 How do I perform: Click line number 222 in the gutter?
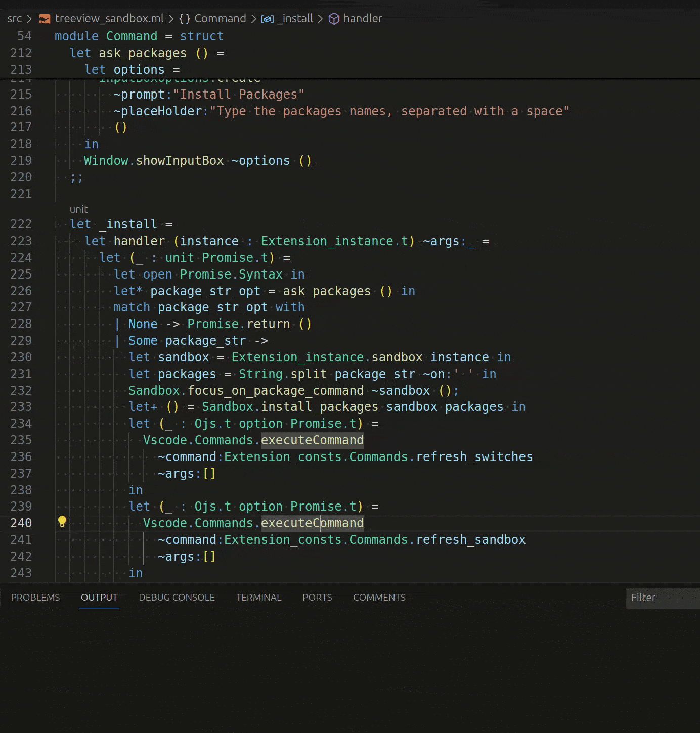point(21,224)
